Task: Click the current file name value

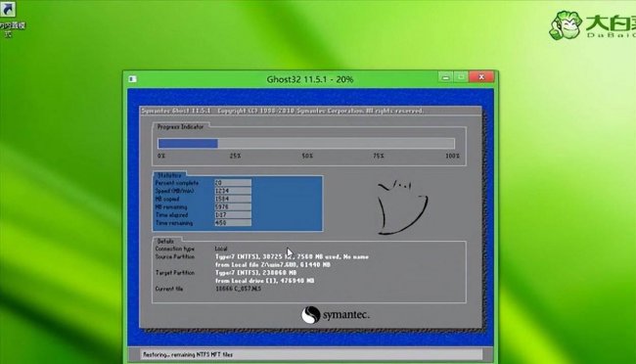Action: tap(238, 289)
